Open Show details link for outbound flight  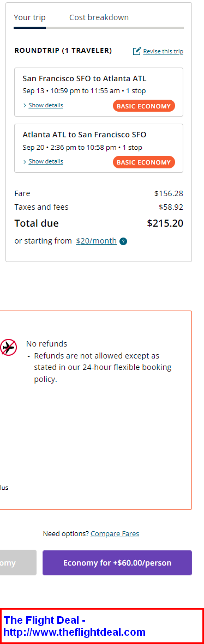point(46,105)
